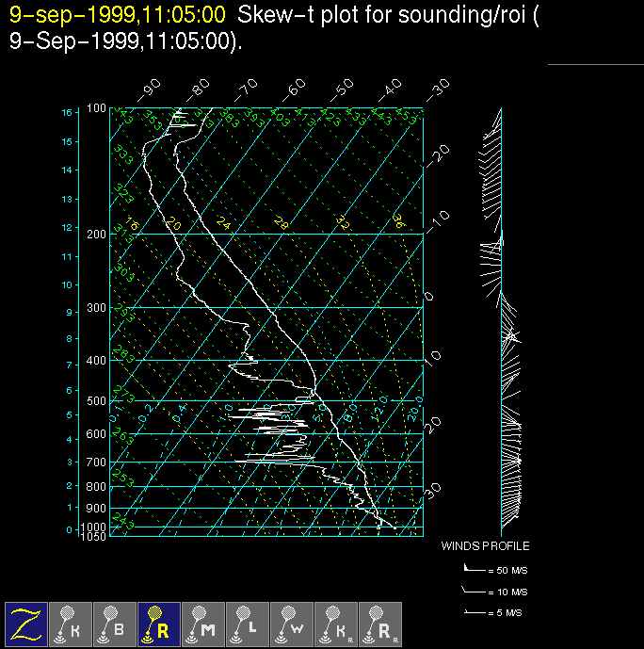Image resolution: width=644 pixels, height=649 pixels.
Task: Choose the M balloon sounding icon
Action: pyautogui.click(x=203, y=624)
